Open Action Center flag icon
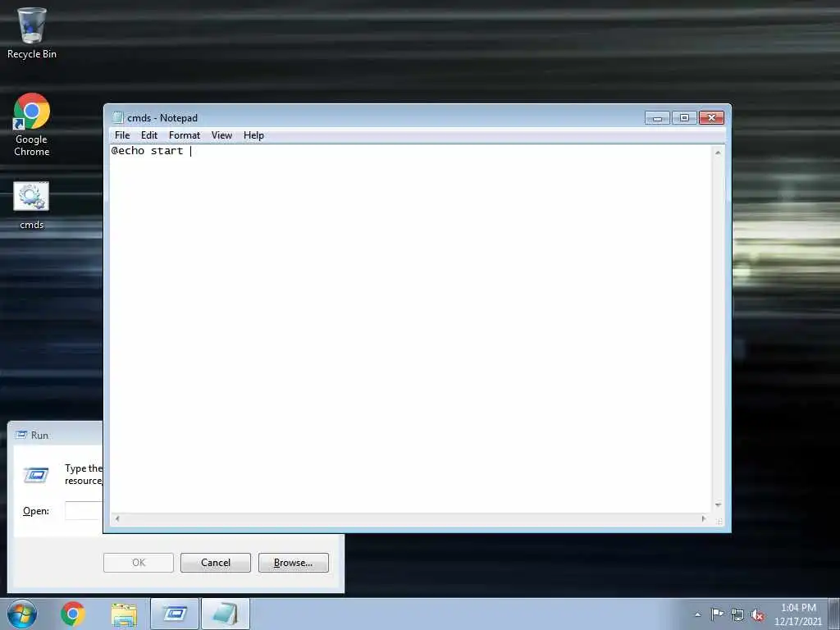 pos(717,614)
